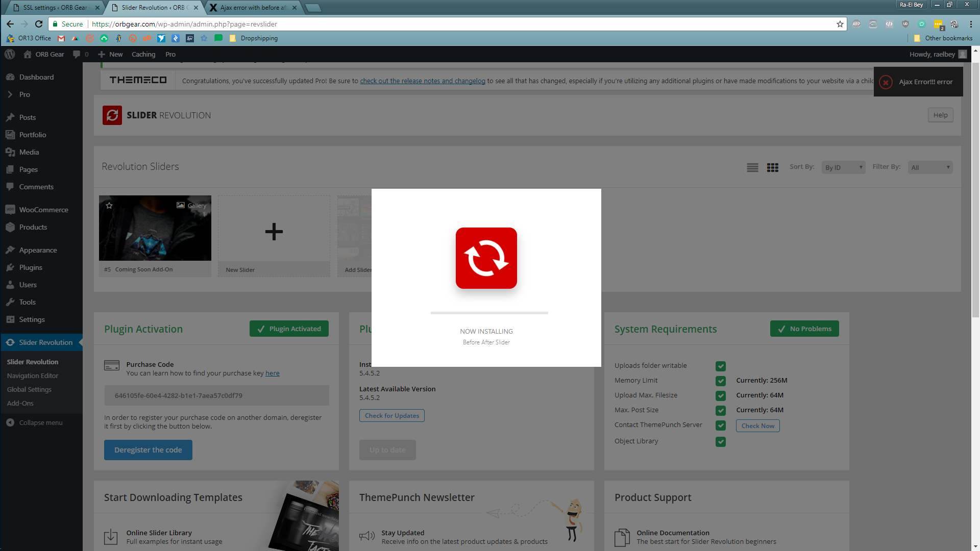
Task: Click the Upload Max. Filesize checkmark
Action: tap(721, 395)
